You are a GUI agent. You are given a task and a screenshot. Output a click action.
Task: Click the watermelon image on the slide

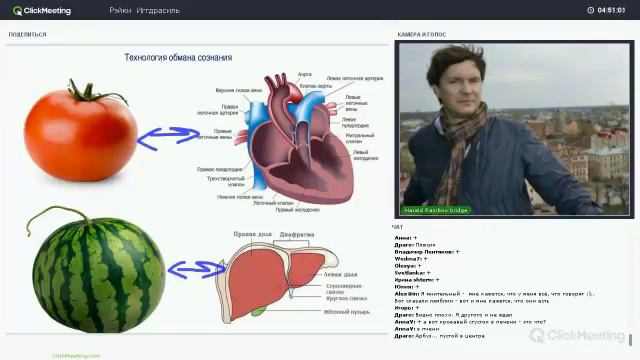(96, 270)
